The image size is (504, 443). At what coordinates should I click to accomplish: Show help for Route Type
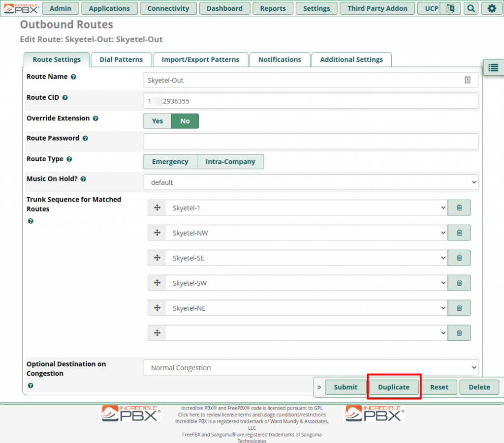69,159
